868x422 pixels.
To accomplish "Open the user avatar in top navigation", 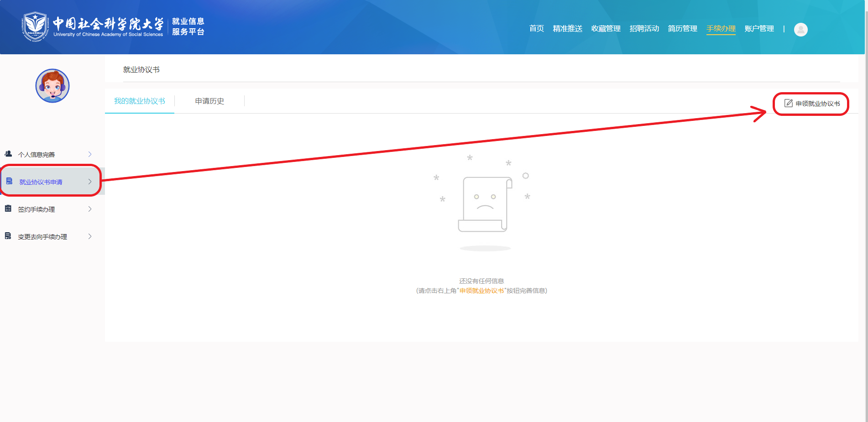I will 800,30.
